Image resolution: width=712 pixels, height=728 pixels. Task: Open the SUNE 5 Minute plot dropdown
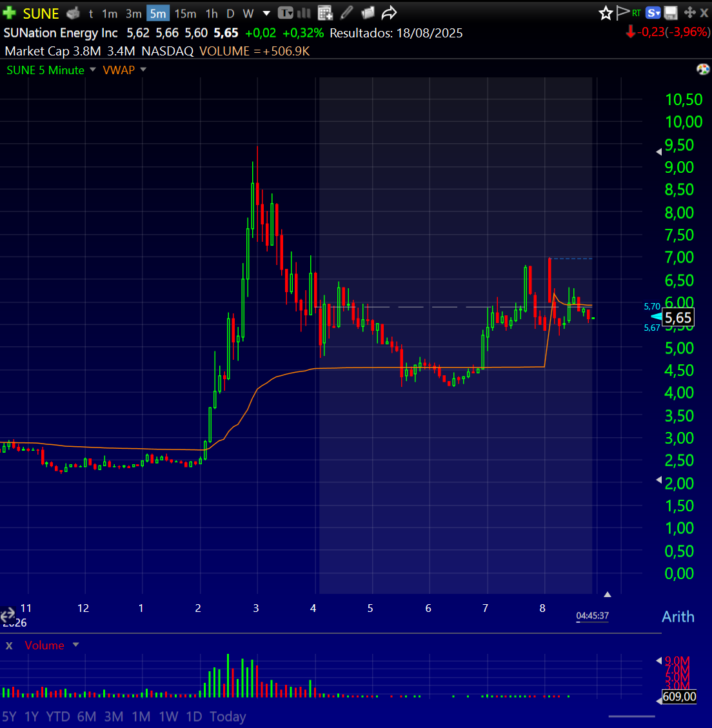coord(92,70)
